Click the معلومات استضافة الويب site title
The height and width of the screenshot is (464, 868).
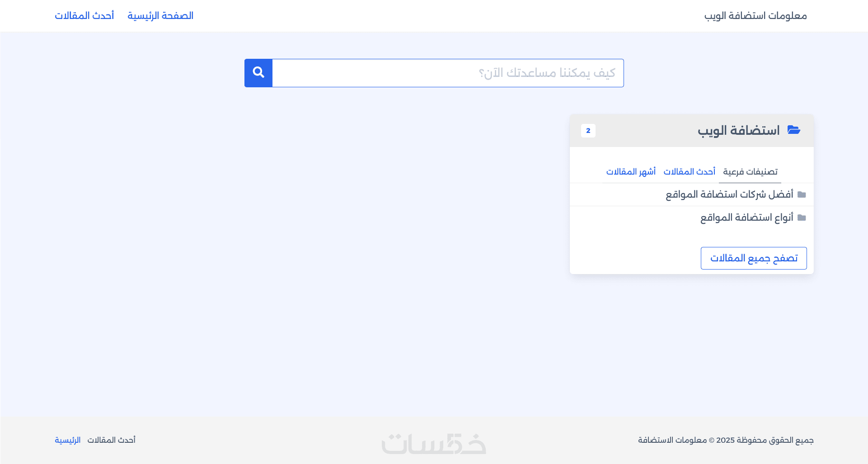click(755, 16)
